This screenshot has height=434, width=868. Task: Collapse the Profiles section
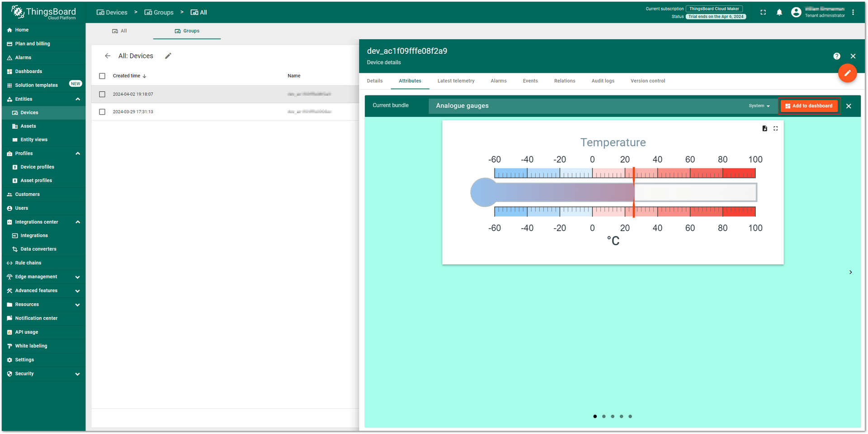(x=78, y=154)
